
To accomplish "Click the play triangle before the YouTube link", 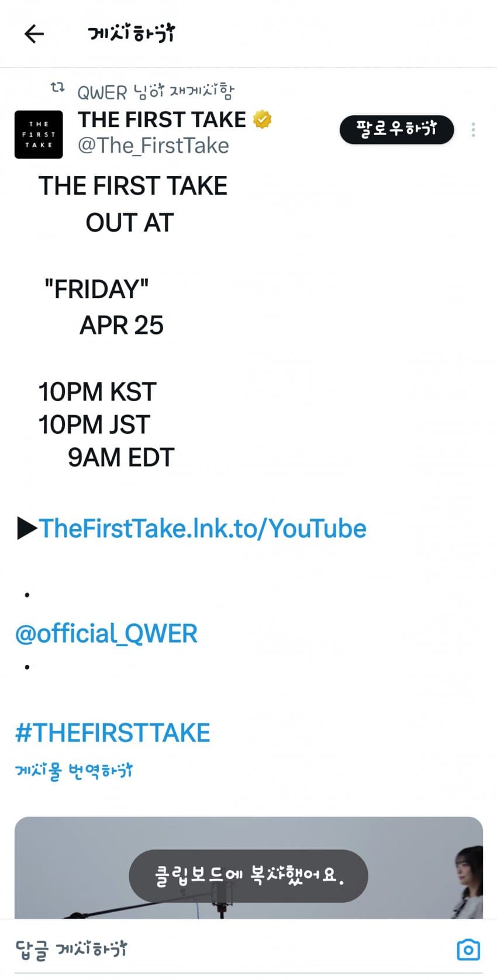I will coord(27,528).
